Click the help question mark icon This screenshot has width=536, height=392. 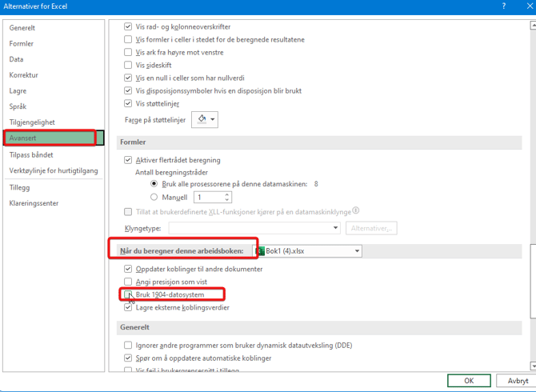coord(504,6)
